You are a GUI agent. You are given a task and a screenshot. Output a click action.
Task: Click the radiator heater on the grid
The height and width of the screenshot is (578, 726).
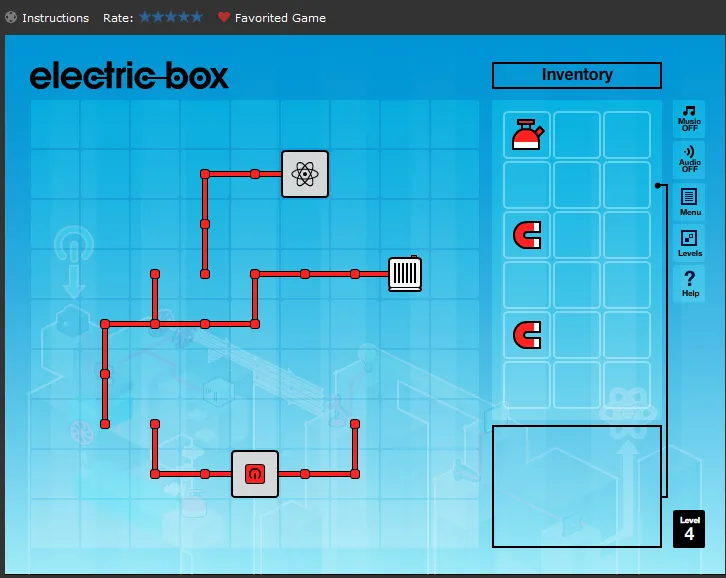point(405,274)
